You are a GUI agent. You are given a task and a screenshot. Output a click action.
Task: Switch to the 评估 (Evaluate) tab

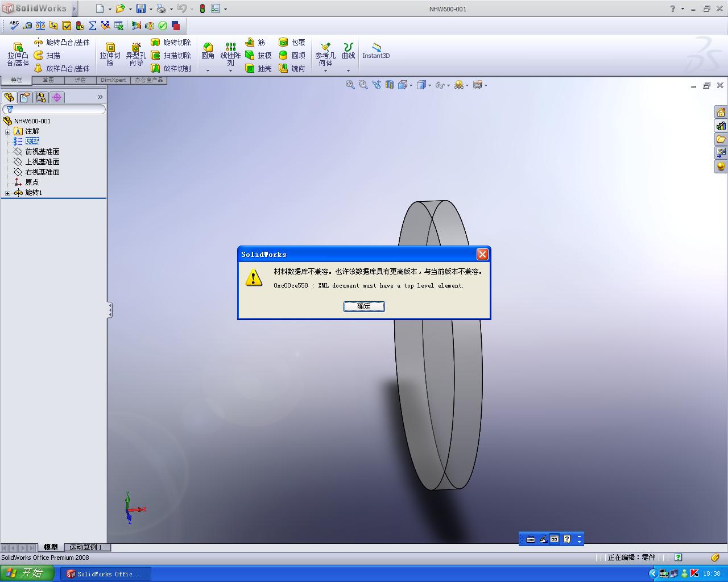[80, 80]
